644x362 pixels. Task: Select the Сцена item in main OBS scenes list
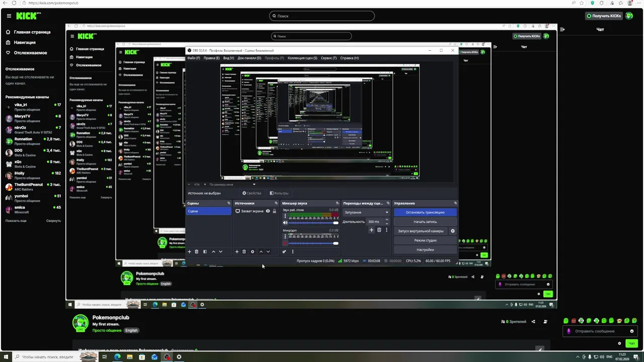pos(208,211)
